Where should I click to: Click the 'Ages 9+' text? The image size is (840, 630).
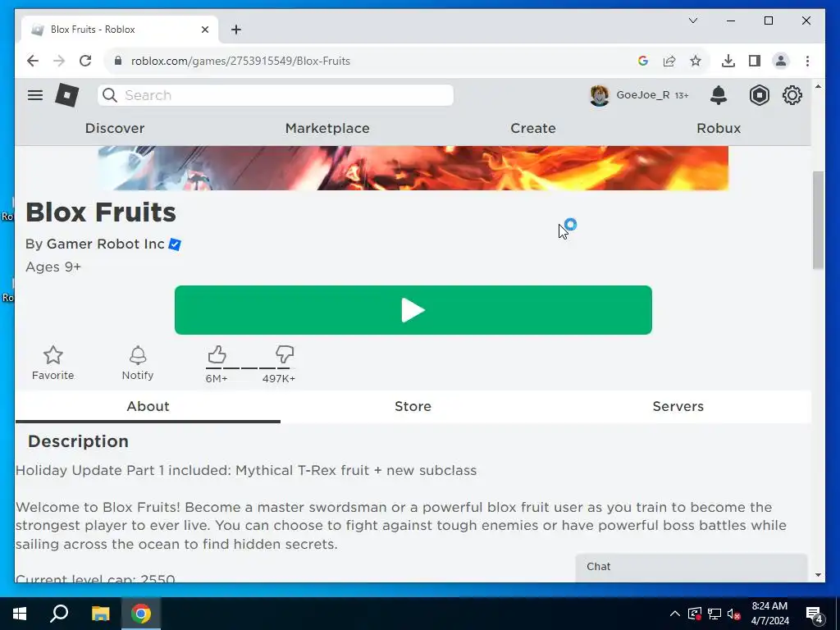[x=53, y=267]
